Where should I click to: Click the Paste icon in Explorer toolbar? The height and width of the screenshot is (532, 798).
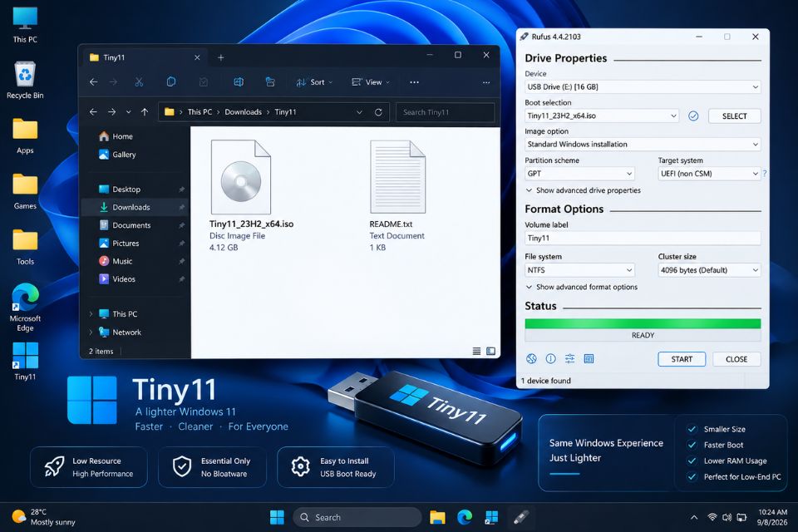(x=204, y=82)
